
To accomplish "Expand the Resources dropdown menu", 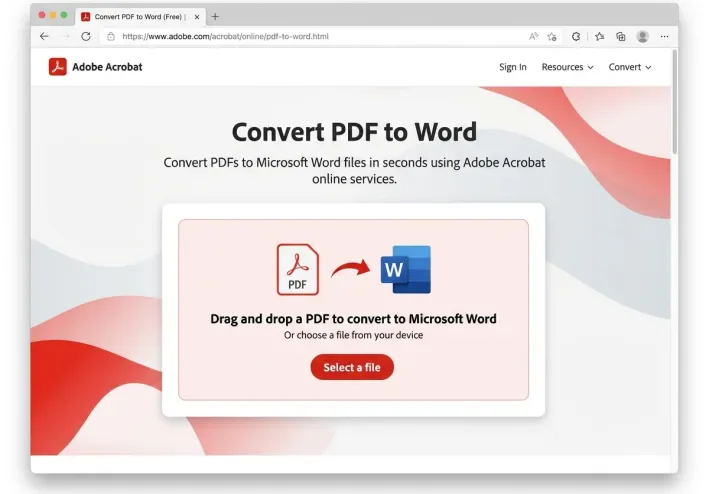I will point(567,67).
